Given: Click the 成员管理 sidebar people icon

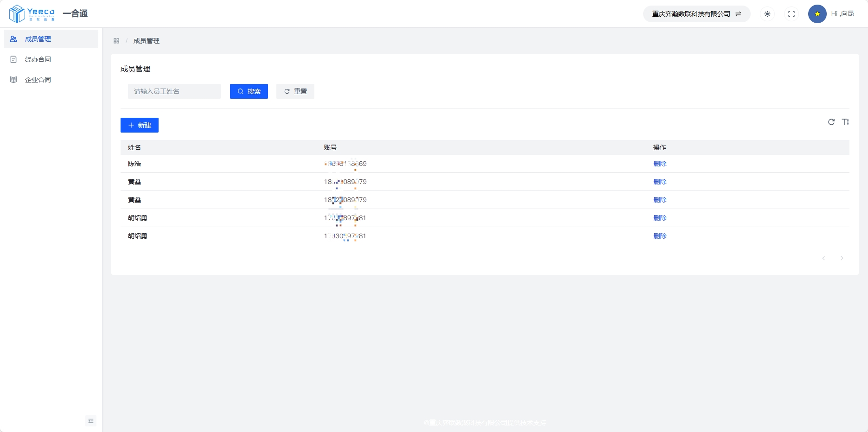Looking at the screenshot, I should tap(13, 39).
